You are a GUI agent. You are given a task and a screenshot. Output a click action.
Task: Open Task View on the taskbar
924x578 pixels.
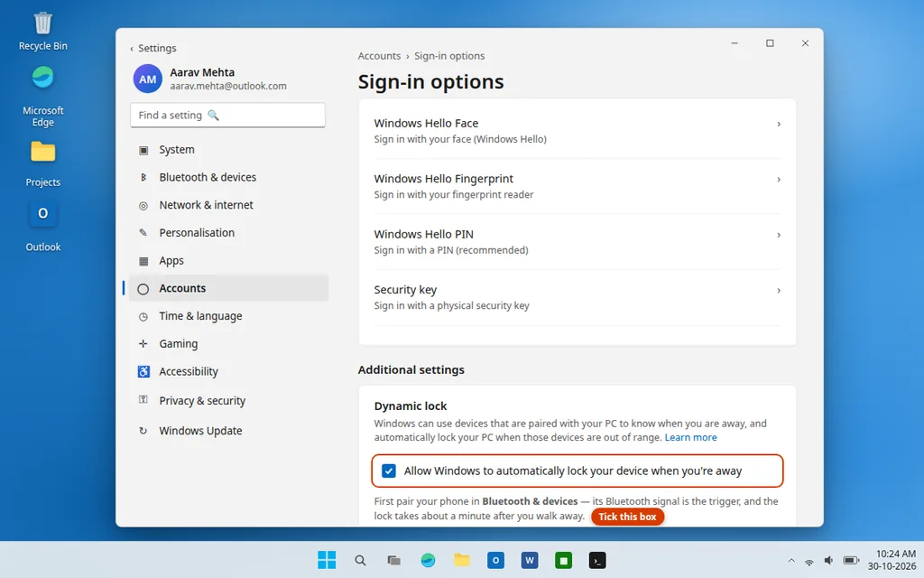click(x=393, y=560)
